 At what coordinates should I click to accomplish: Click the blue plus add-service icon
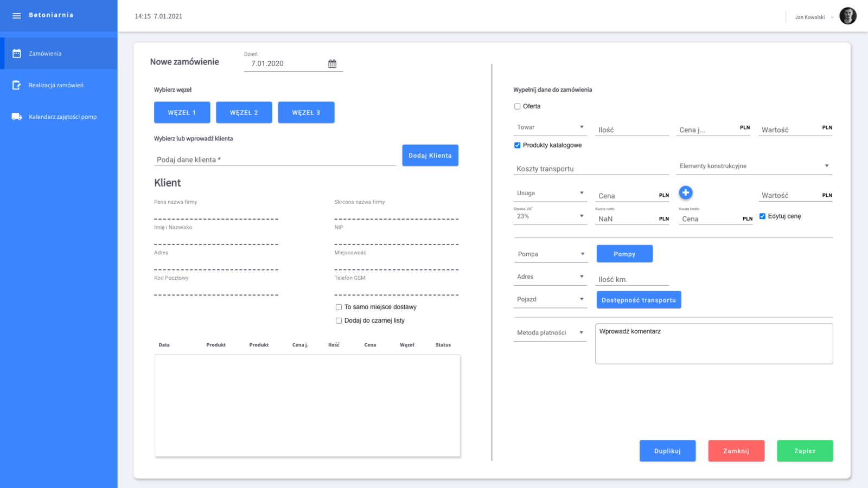pyautogui.click(x=686, y=192)
